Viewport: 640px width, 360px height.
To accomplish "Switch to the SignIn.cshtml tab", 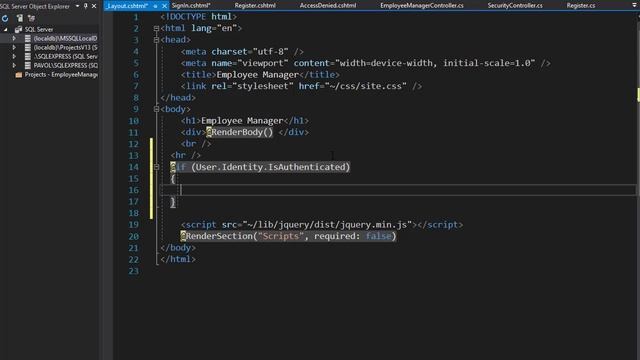I will coord(191,6).
